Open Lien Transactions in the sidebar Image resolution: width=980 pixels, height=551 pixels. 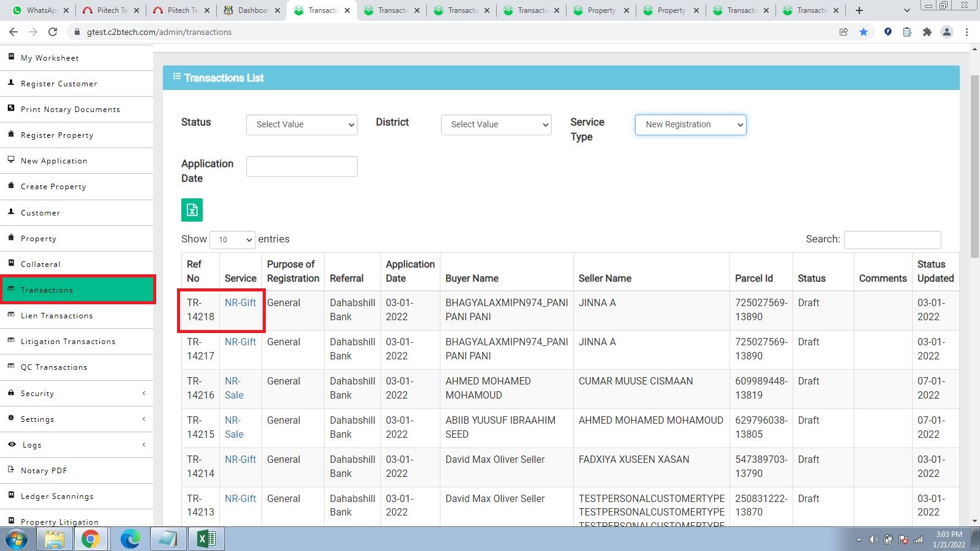77,315
